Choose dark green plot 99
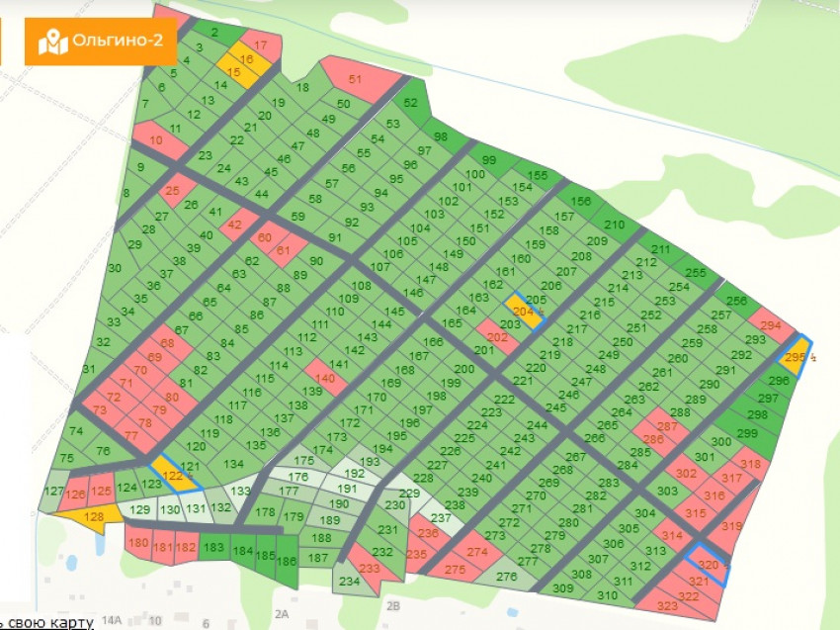Image resolution: width=840 pixels, height=630 pixels. [488, 160]
